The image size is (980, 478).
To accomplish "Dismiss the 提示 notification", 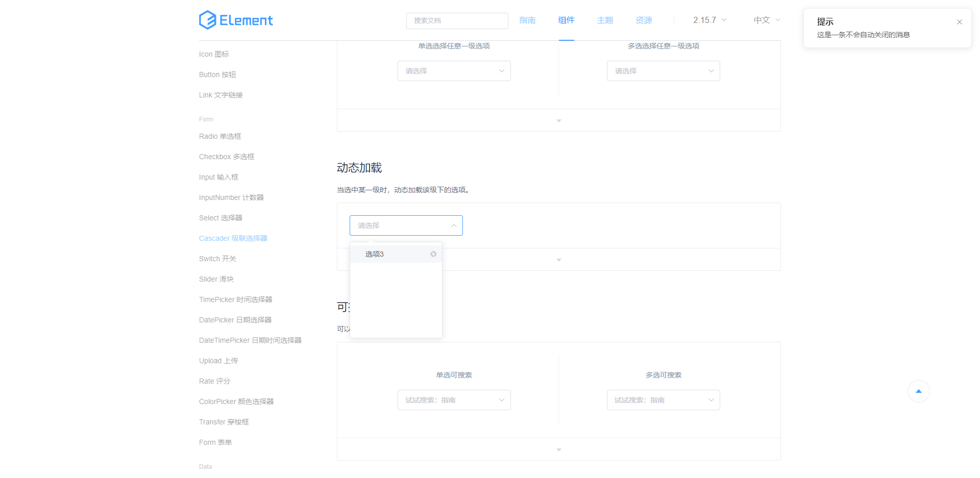I will coord(959,22).
